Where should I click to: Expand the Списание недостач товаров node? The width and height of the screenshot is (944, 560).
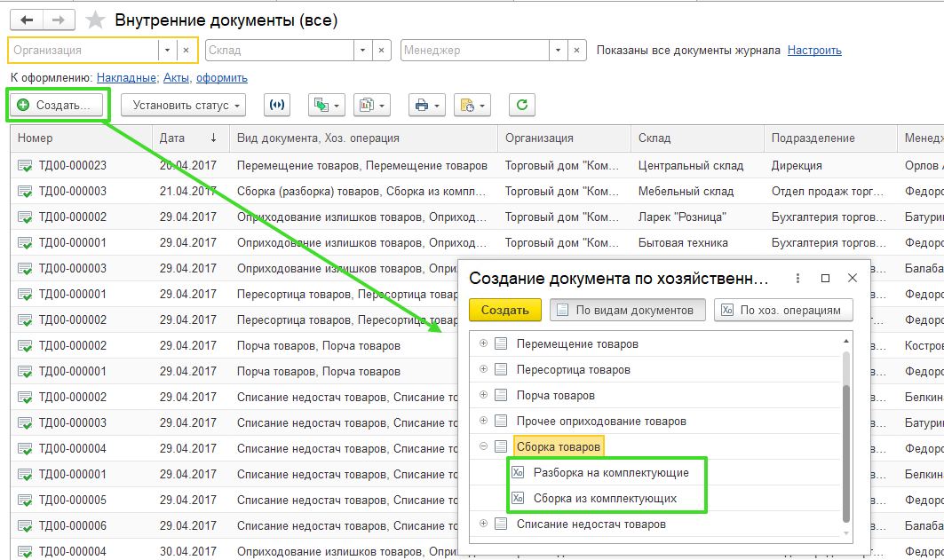[x=483, y=524]
